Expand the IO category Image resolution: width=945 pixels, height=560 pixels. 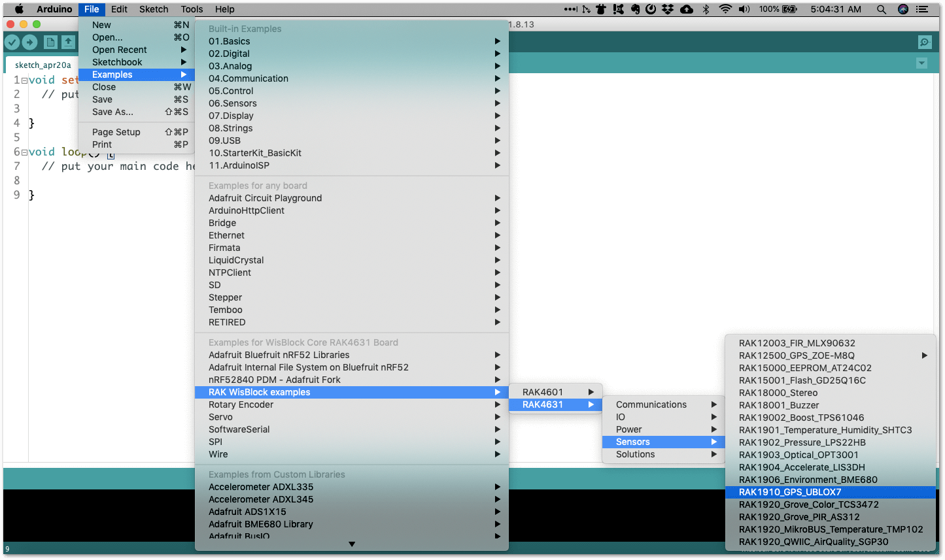pos(664,417)
